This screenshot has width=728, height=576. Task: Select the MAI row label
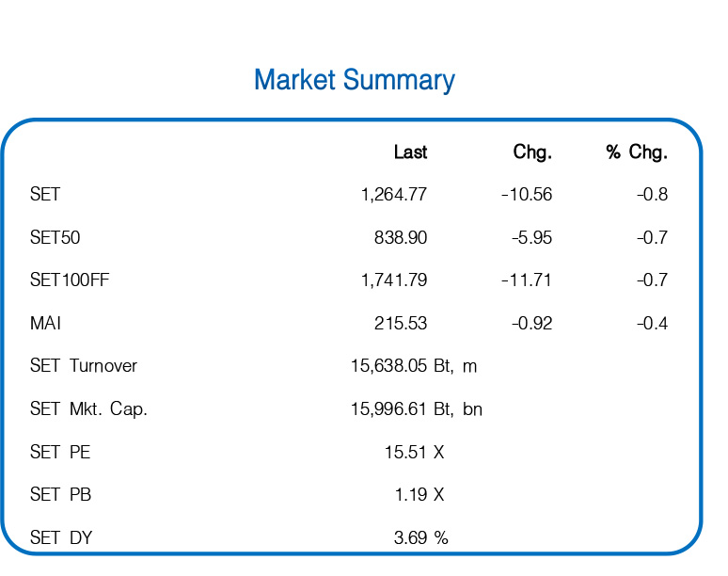click(x=46, y=324)
